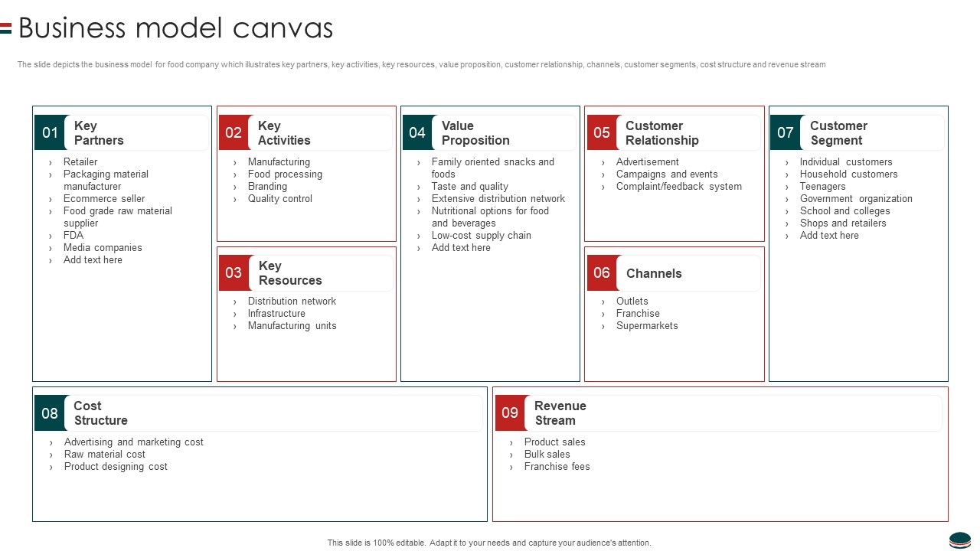Select the 08 number badge for Cost Structure
This screenshot has width=980, height=551.
coord(50,413)
